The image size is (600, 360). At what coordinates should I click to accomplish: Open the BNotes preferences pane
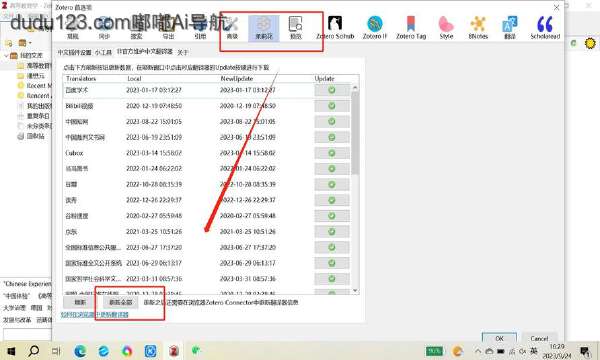click(478, 27)
